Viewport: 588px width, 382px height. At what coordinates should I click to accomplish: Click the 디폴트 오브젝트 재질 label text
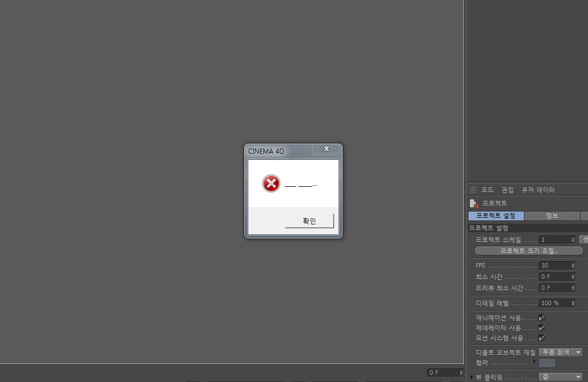(x=505, y=352)
